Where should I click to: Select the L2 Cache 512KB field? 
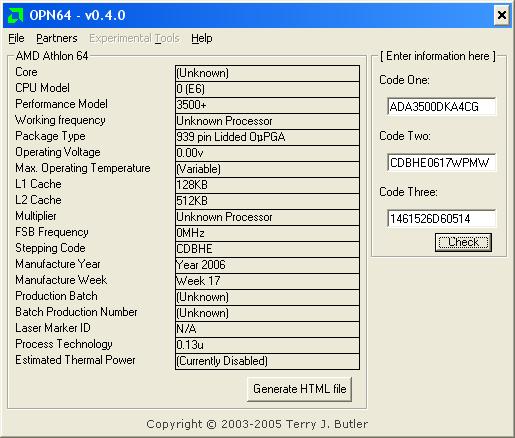[x=267, y=201]
